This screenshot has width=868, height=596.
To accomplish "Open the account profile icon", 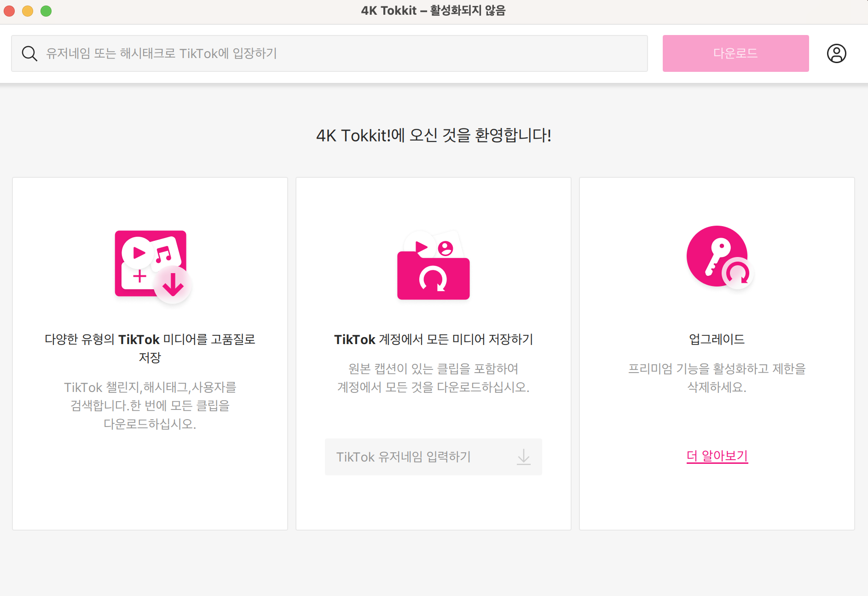I will point(836,53).
